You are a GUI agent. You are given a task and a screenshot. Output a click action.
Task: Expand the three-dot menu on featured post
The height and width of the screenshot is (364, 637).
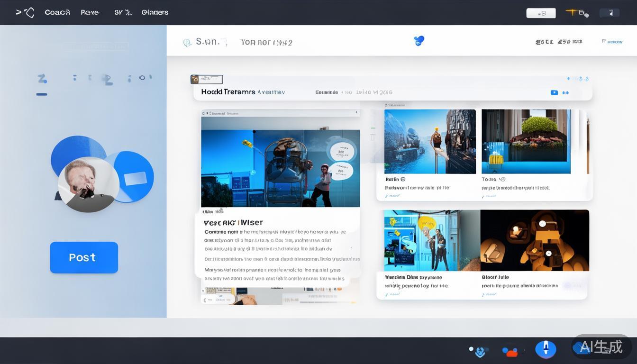pos(356,113)
